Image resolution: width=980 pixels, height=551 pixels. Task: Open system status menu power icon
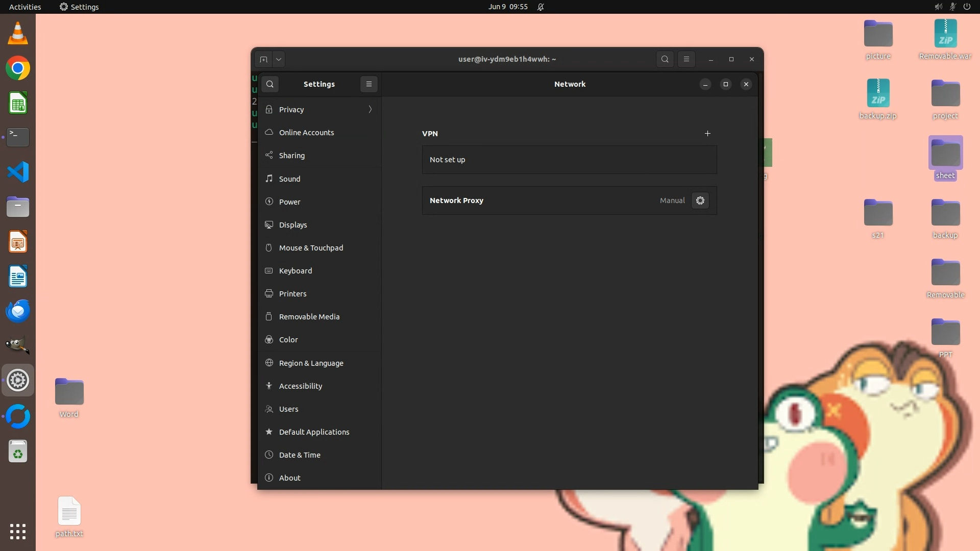pos(967,7)
